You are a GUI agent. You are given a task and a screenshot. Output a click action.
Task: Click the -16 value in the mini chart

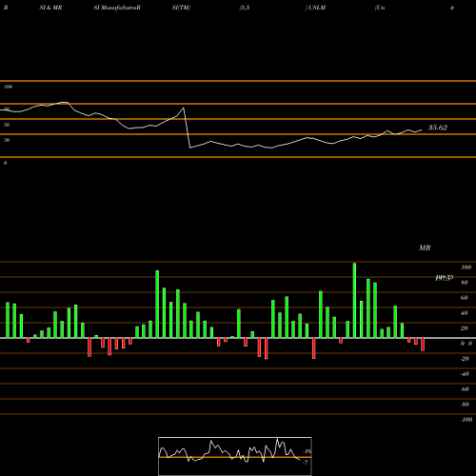click(x=307, y=451)
